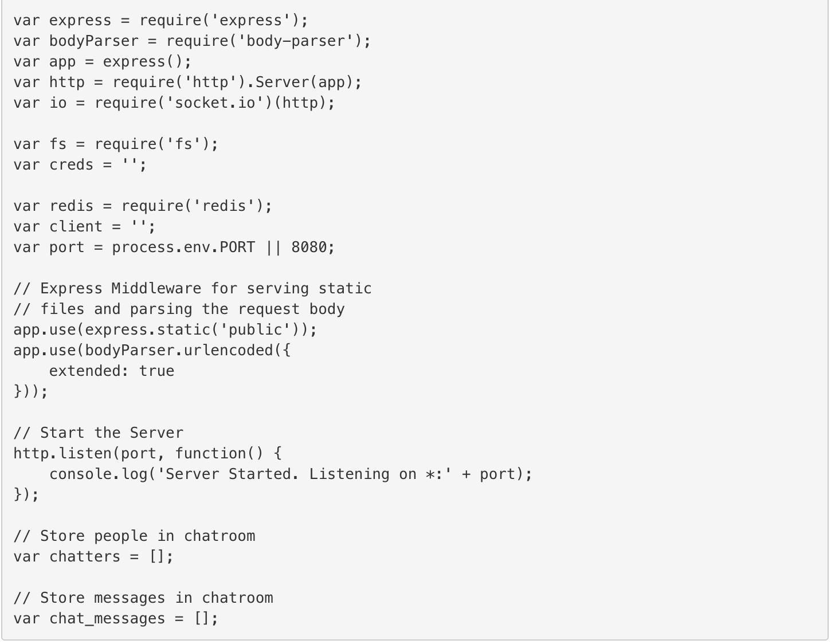Click the 'Express Middleware for serving static' comment
Screen dimensions: 831x644
click(x=193, y=289)
